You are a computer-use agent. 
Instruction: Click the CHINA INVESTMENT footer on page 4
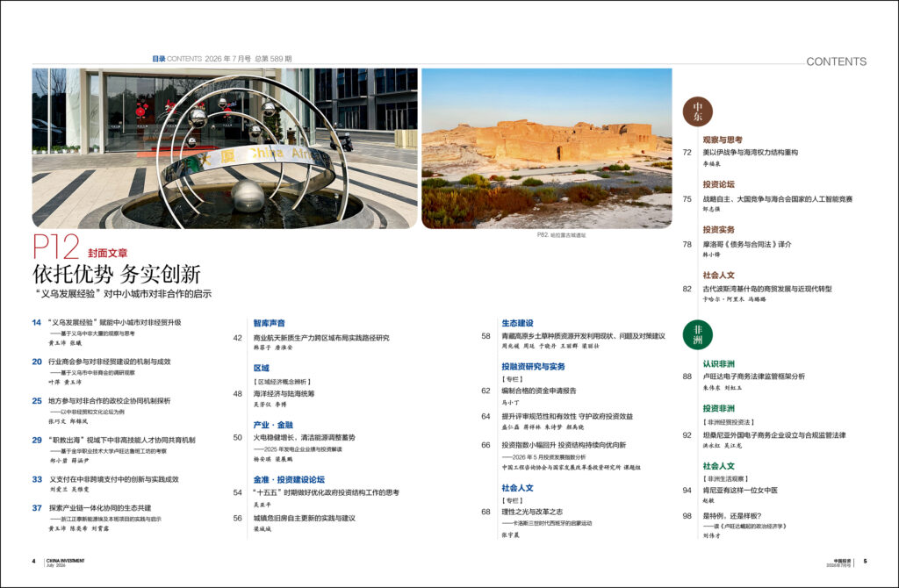(x=65, y=561)
